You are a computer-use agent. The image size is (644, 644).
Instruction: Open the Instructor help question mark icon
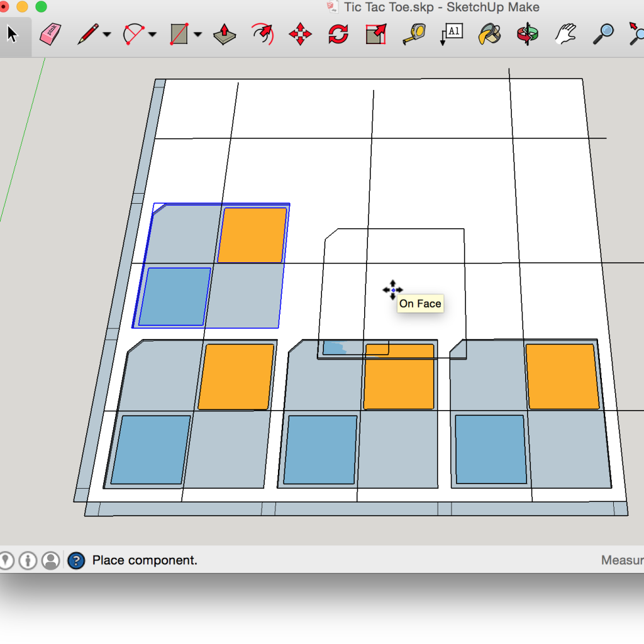(x=76, y=560)
